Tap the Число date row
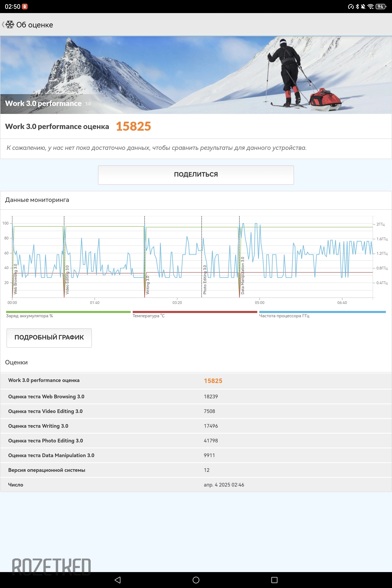The width and height of the screenshot is (392, 588). [196, 485]
